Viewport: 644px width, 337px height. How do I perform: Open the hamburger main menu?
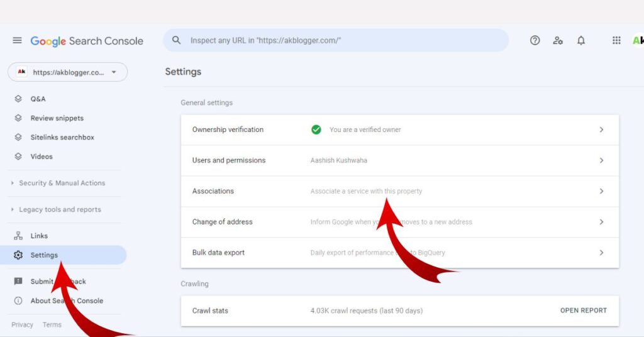tap(17, 40)
